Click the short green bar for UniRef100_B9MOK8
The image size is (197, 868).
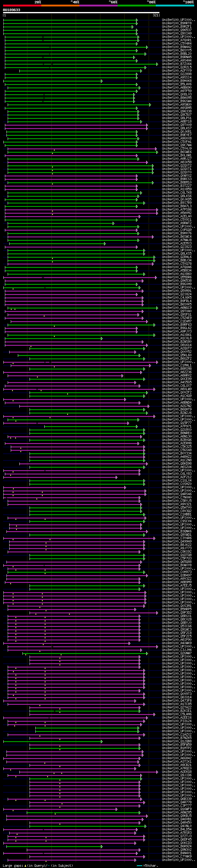click(53, 81)
